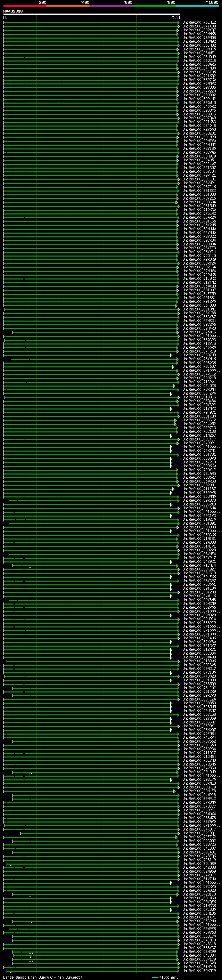Click the UniRef100_Q48FQ6 label
This screenshot has width=222, height=980.
click(x=199, y=856)
